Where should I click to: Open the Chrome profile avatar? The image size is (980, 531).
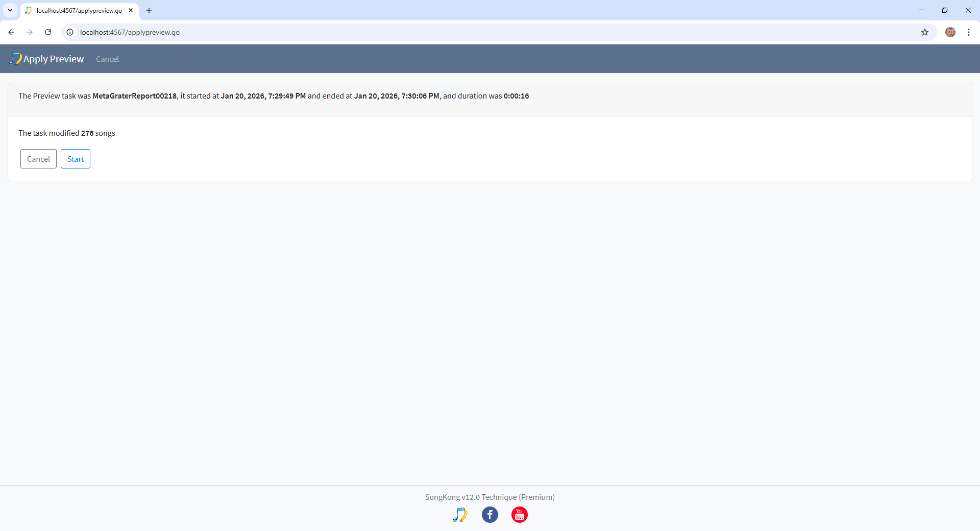tap(950, 32)
